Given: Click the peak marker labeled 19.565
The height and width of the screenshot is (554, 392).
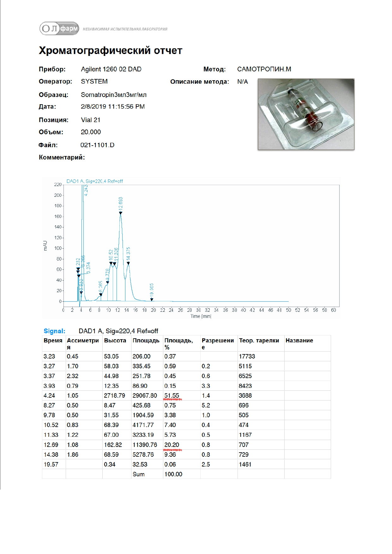Looking at the screenshot, I should pyautogui.click(x=152, y=299).
